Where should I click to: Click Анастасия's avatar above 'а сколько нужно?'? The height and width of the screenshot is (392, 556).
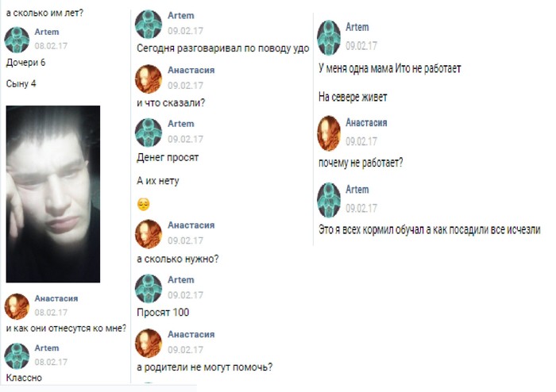point(149,234)
